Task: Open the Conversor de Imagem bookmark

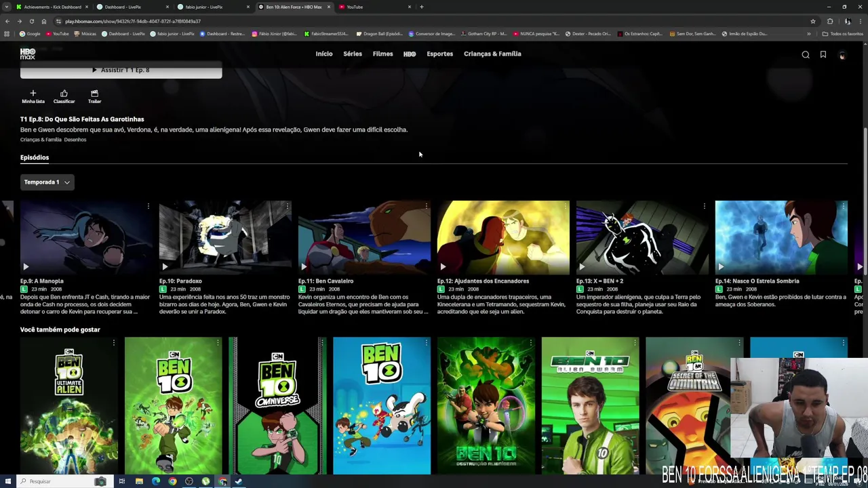Action: tap(431, 34)
